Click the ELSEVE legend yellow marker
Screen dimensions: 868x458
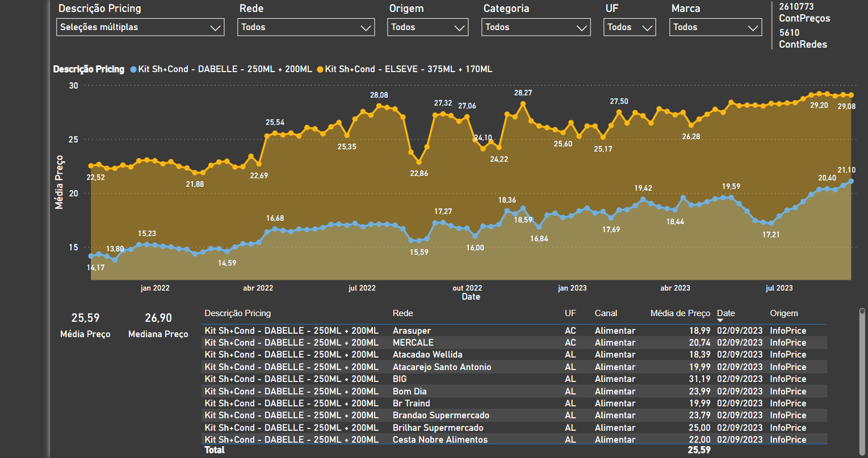coord(320,69)
